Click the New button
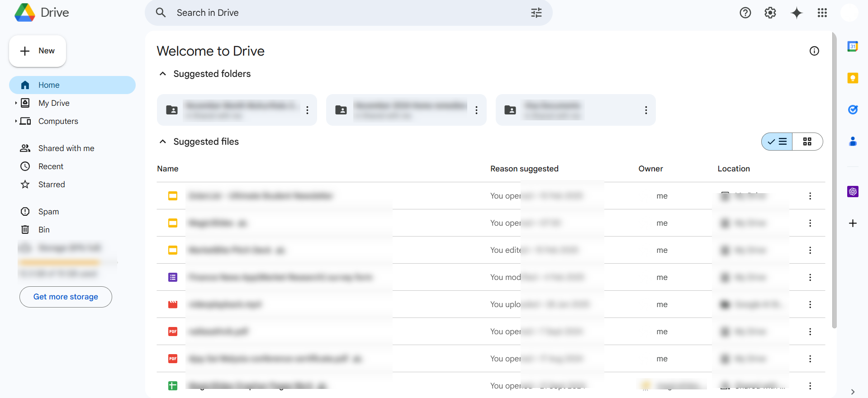The image size is (868, 398). (38, 51)
